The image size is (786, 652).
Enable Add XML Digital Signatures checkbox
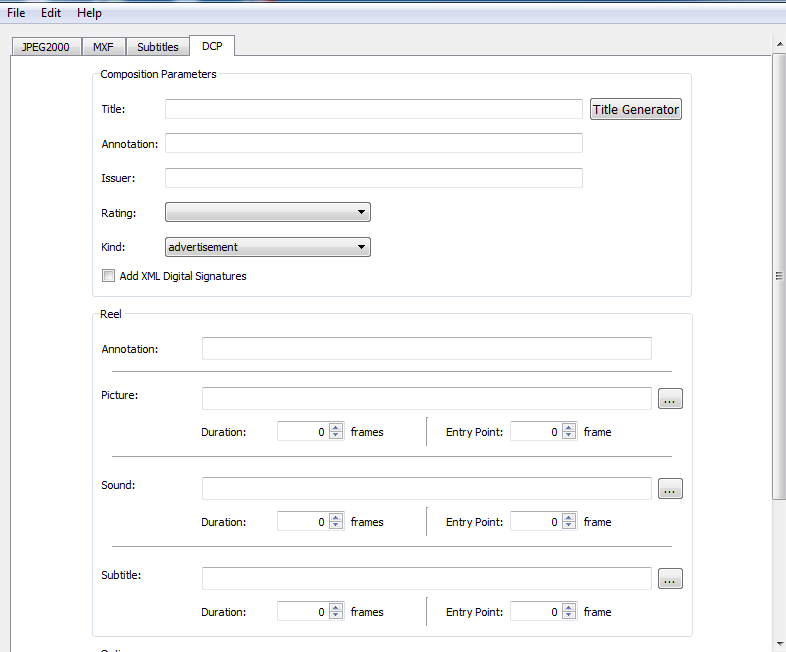tap(108, 276)
